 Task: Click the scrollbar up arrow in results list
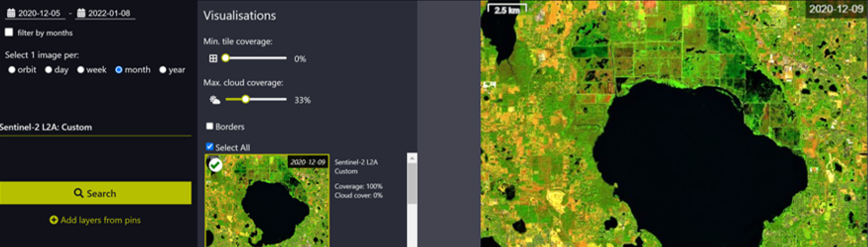[412, 159]
